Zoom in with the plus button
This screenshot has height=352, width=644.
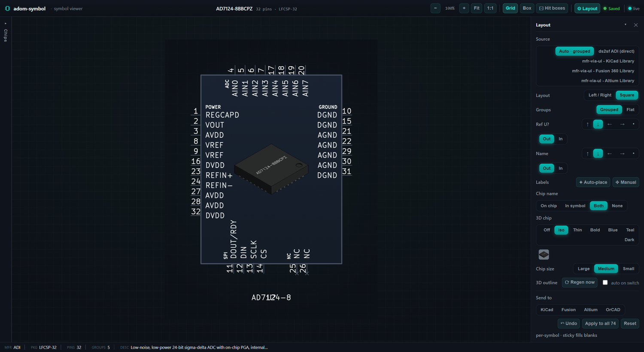coord(464,8)
